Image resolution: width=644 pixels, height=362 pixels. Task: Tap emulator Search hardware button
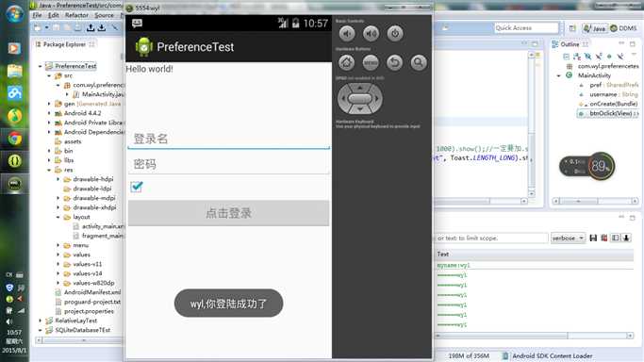coord(419,63)
